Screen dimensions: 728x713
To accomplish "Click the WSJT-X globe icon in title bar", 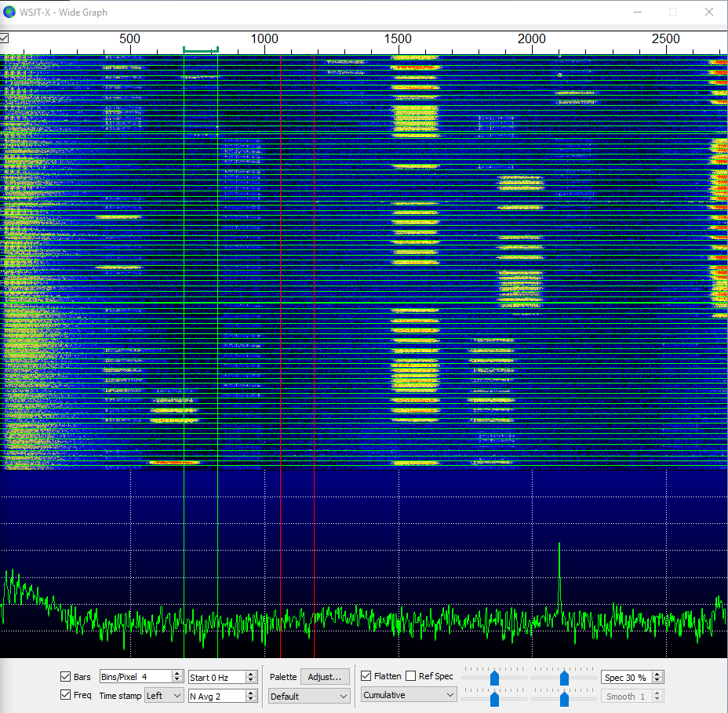I will coord(9,12).
